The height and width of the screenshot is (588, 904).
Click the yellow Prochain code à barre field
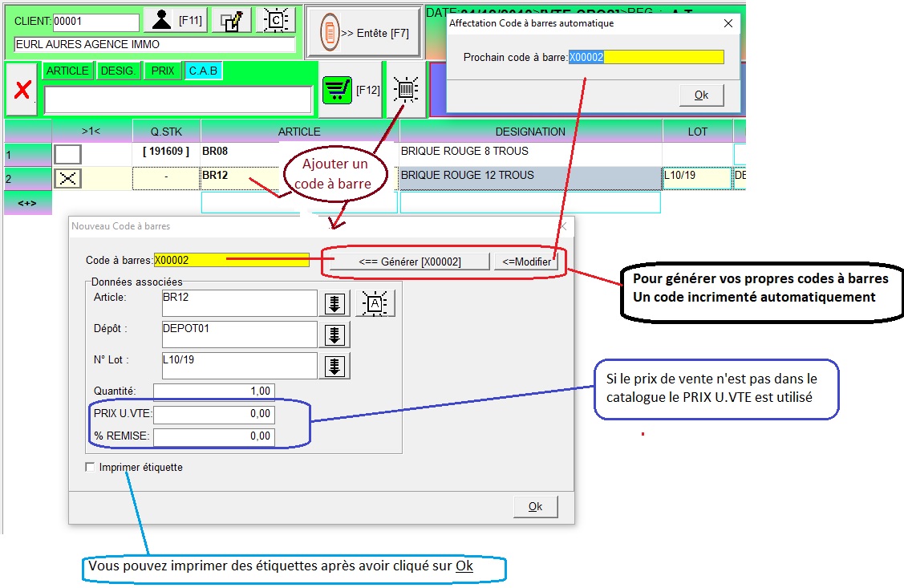coord(647,57)
